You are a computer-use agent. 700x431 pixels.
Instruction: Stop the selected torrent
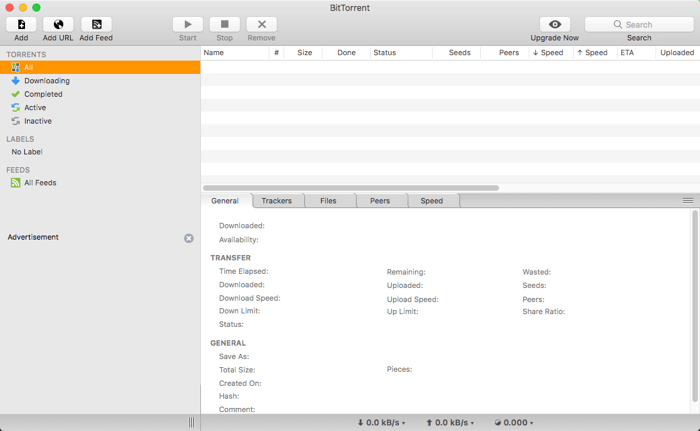225,24
